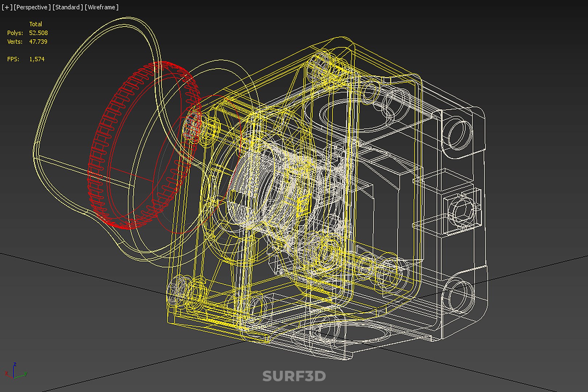The width and height of the screenshot is (588, 392).
Task: Click the XYZ axis tripod gizmo
Action: [16, 371]
